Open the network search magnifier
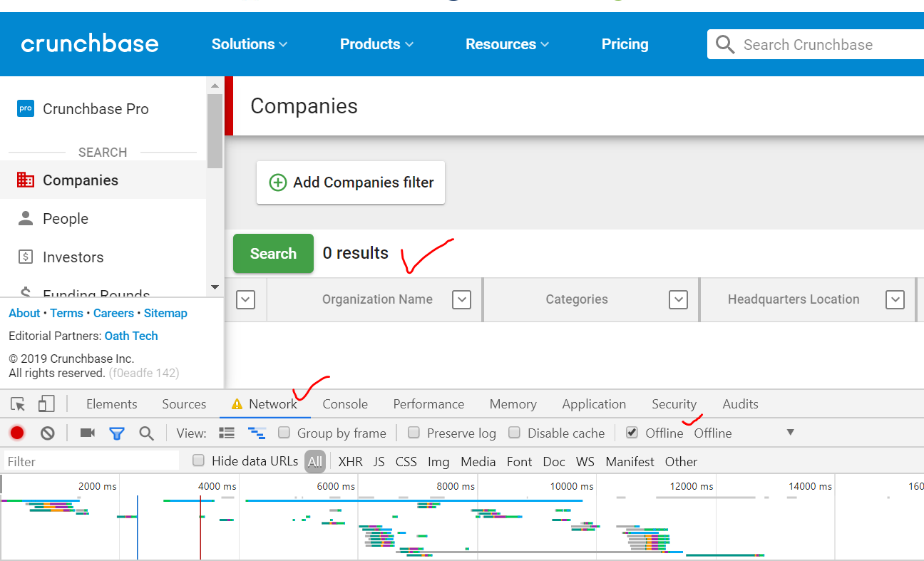The height and width of the screenshot is (561, 924). tap(146, 433)
